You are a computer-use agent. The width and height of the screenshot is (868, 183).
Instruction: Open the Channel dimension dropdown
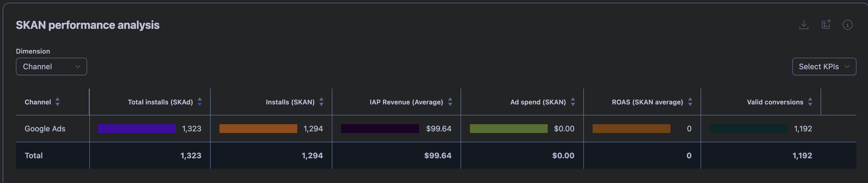51,66
